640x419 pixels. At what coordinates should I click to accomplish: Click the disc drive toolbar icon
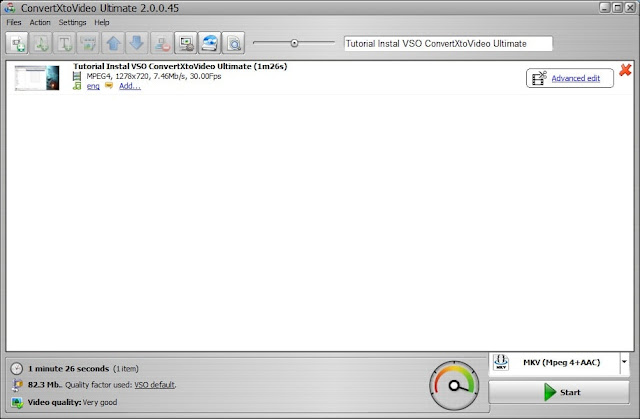[209, 43]
